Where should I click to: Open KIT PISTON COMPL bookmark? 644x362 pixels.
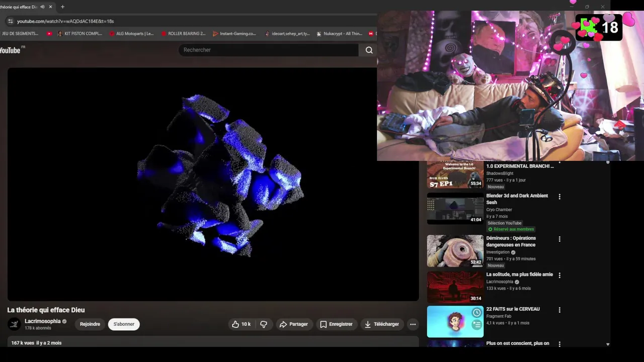(79, 34)
